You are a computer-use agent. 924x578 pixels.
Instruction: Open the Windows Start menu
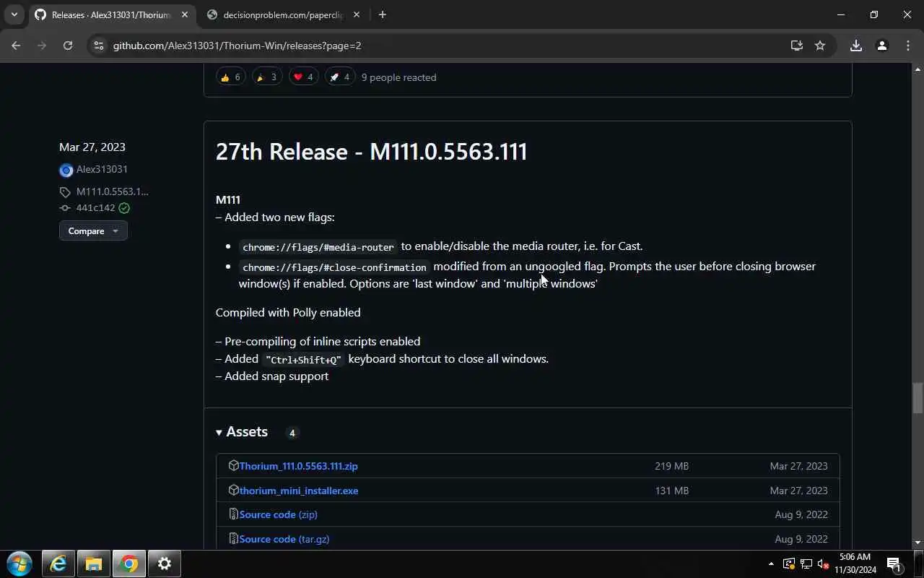coord(19,564)
